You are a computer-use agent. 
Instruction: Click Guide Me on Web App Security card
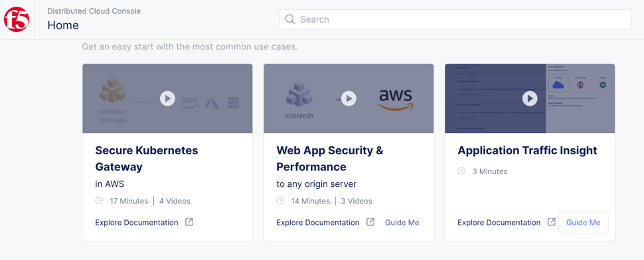(402, 223)
